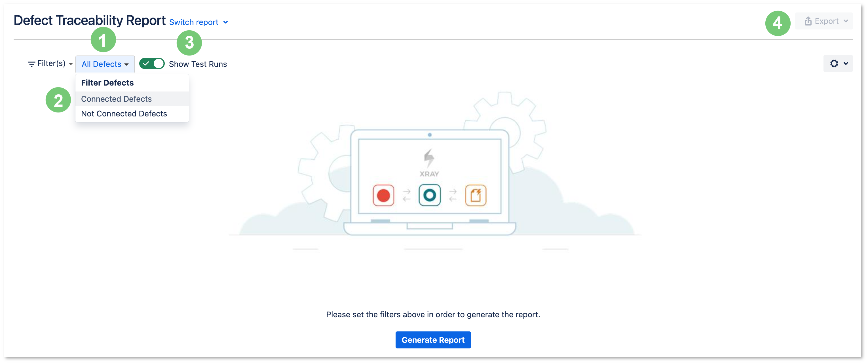Toggle the Show Test Runs switch

[x=152, y=64]
